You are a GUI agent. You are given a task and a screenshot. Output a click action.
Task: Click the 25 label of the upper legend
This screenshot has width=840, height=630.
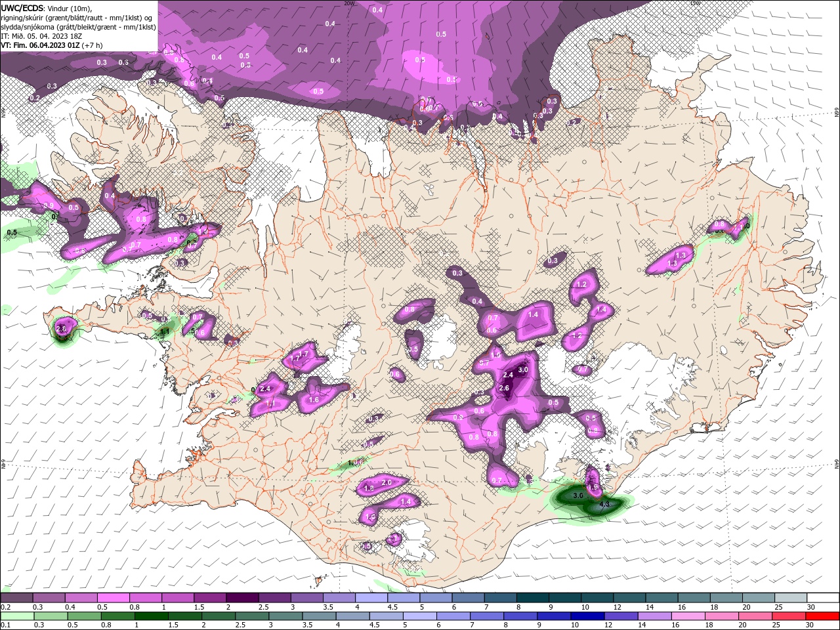click(779, 607)
